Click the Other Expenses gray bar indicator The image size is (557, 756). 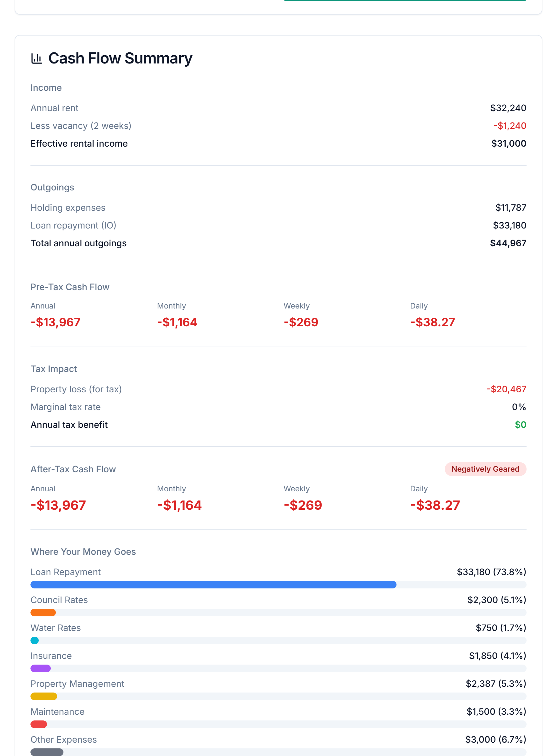[47, 752]
